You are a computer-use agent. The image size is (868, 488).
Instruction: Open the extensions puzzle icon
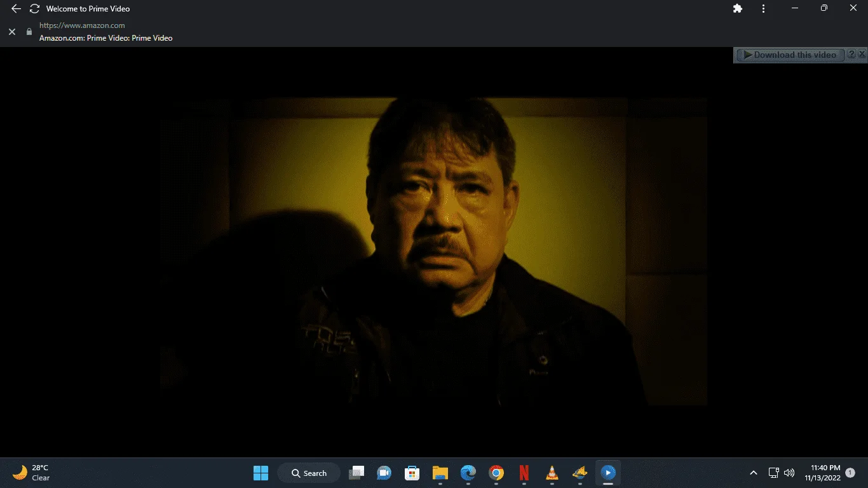pyautogui.click(x=738, y=9)
